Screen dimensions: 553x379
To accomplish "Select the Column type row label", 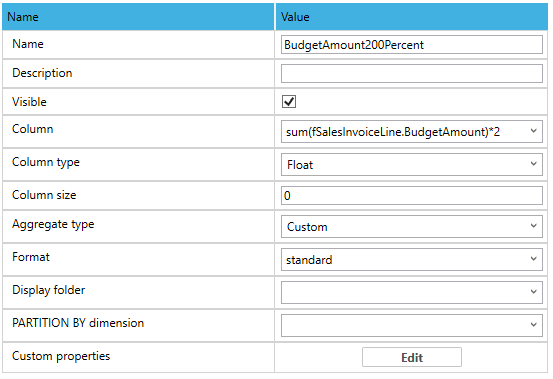I will 46,163.
